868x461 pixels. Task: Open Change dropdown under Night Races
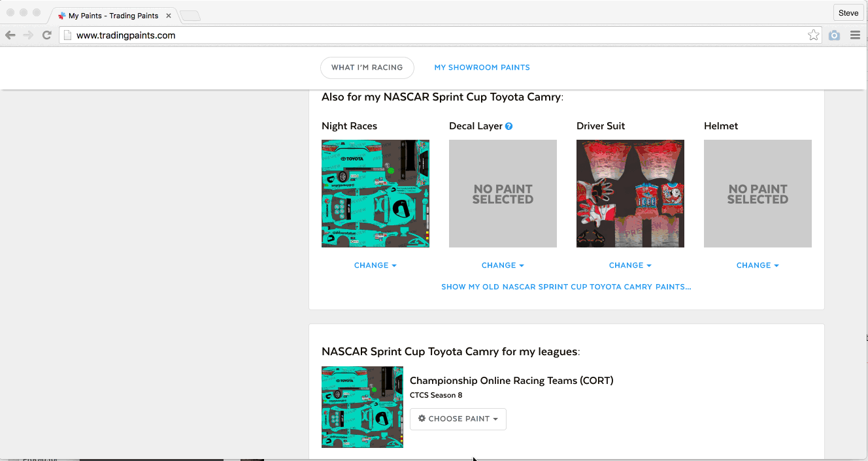click(x=375, y=265)
